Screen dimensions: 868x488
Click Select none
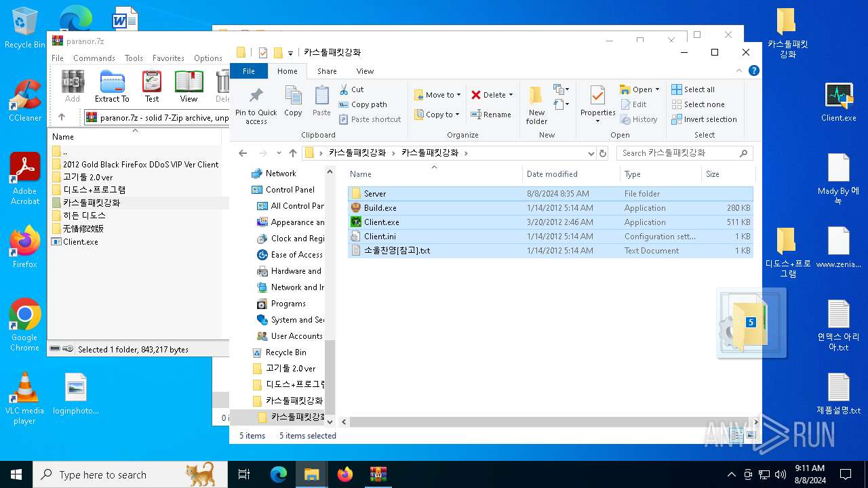[x=698, y=104]
